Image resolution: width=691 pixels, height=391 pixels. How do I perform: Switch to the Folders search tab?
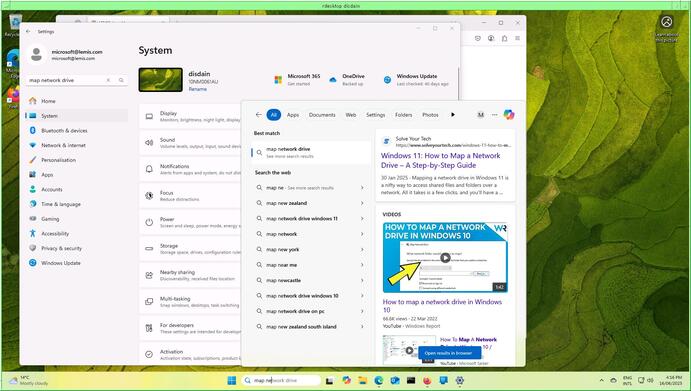[404, 115]
